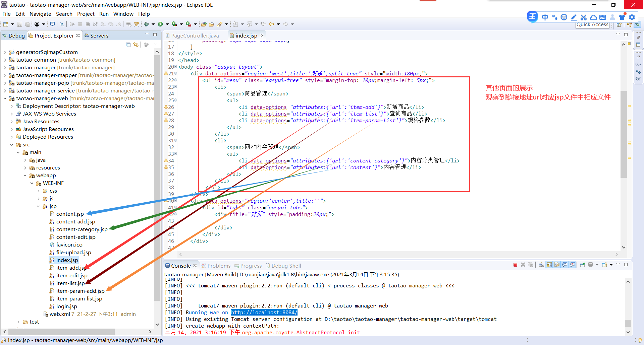Open the Debug button dropdown arrow
The height and width of the screenshot is (345, 644).
click(x=153, y=24)
